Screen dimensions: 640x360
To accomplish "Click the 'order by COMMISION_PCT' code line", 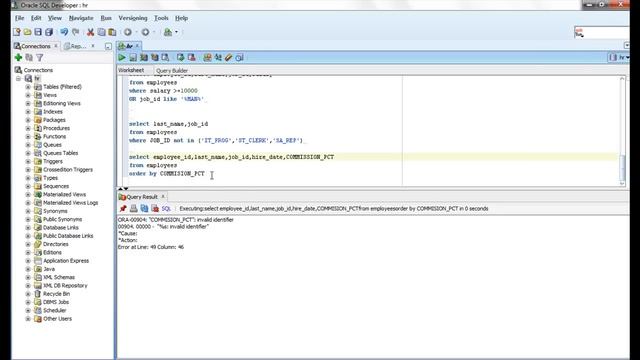I will pyautogui.click(x=167, y=173).
